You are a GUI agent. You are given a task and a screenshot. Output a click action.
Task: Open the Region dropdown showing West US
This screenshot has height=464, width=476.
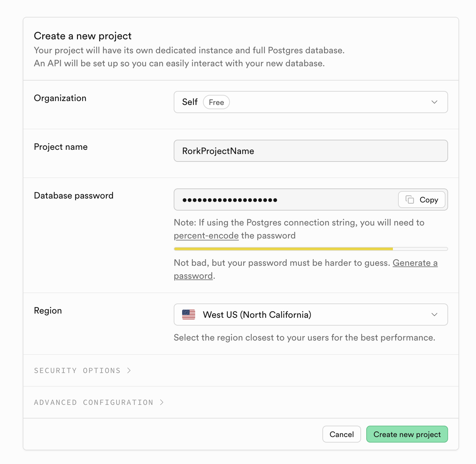310,315
